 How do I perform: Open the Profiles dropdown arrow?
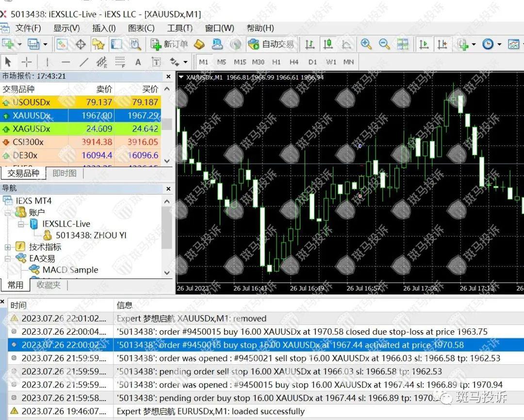(45, 44)
